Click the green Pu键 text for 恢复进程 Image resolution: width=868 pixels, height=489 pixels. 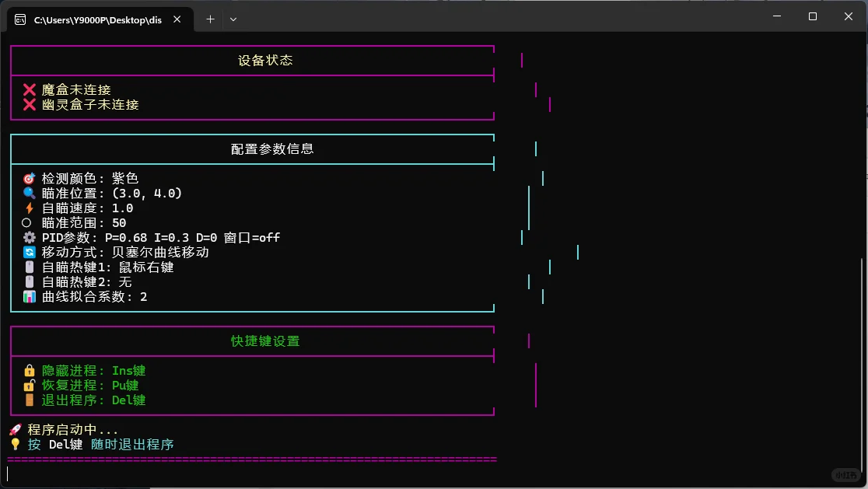coord(127,385)
